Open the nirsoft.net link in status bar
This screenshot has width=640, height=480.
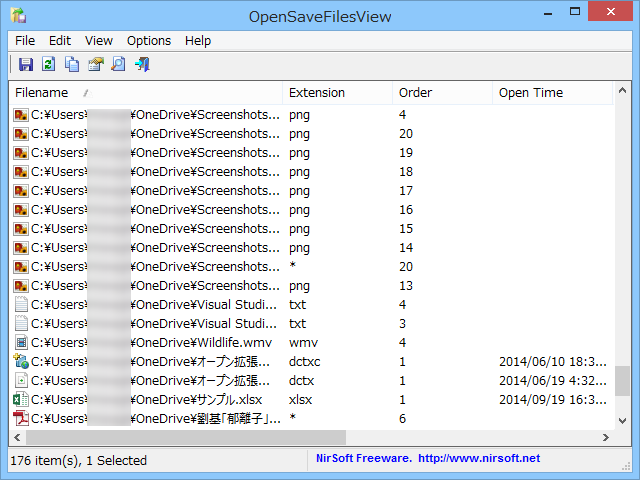479,458
